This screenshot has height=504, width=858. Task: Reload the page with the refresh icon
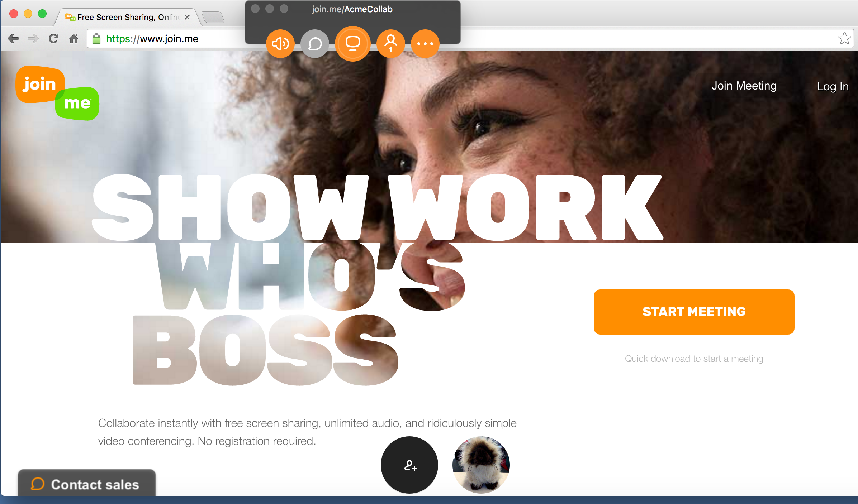tap(53, 38)
